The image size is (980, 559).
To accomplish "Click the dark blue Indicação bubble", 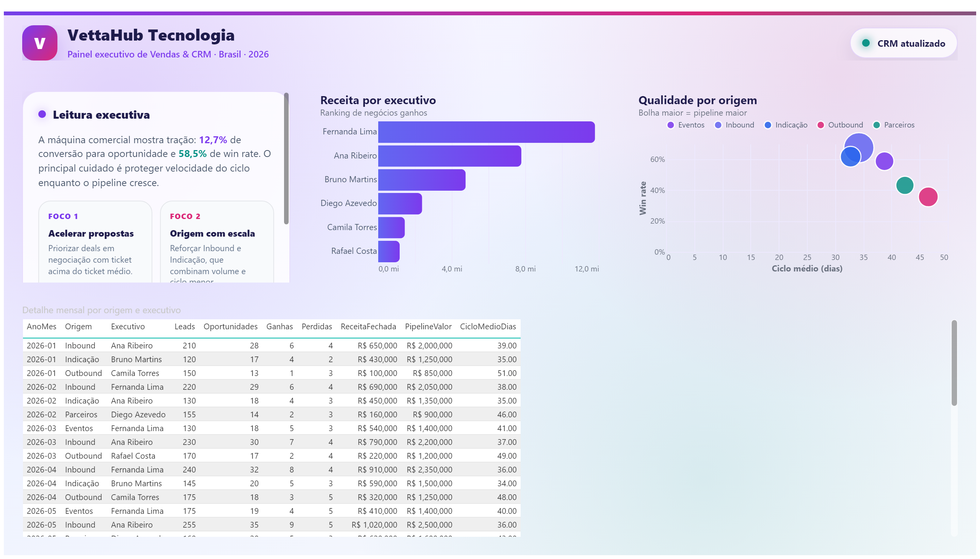I will pos(850,157).
